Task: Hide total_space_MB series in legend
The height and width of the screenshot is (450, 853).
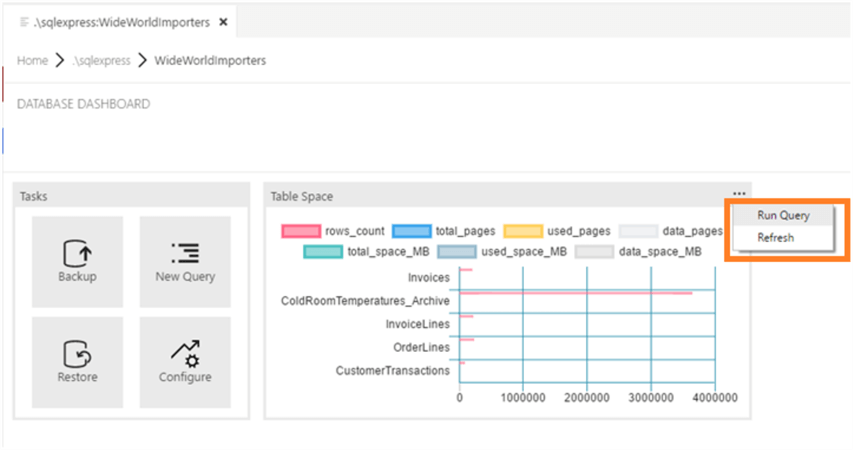Action: 323,252
